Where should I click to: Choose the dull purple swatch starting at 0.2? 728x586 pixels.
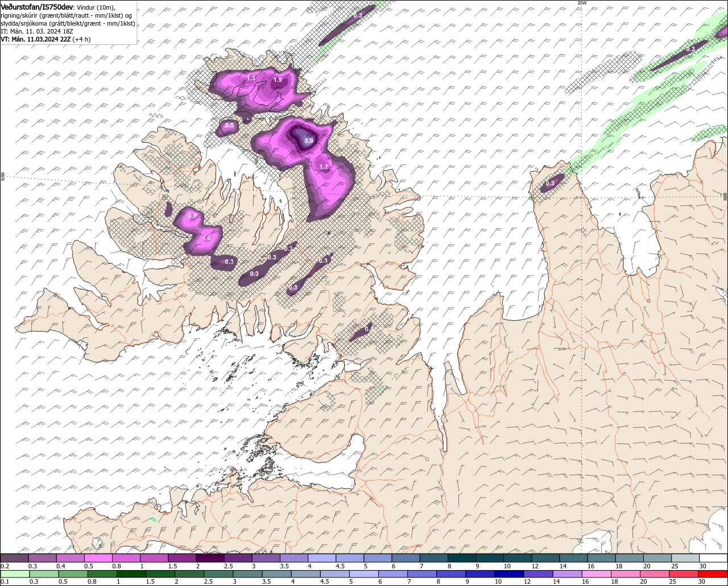15,558
